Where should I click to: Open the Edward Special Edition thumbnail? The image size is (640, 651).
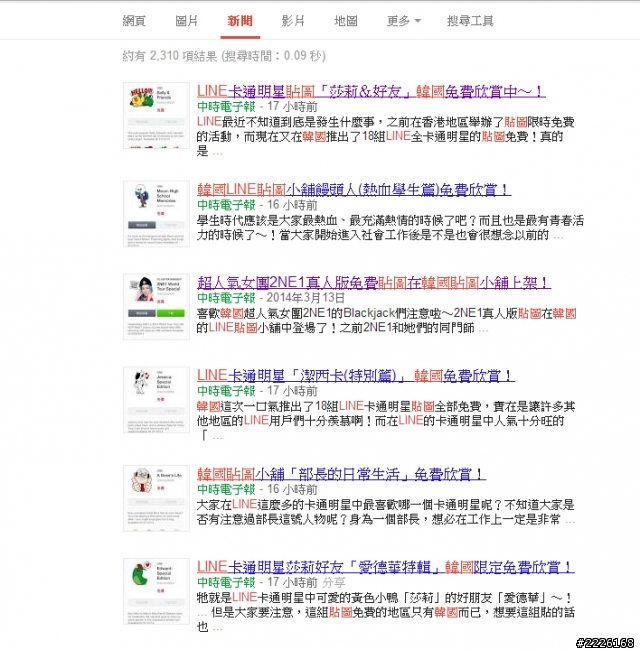[156, 591]
